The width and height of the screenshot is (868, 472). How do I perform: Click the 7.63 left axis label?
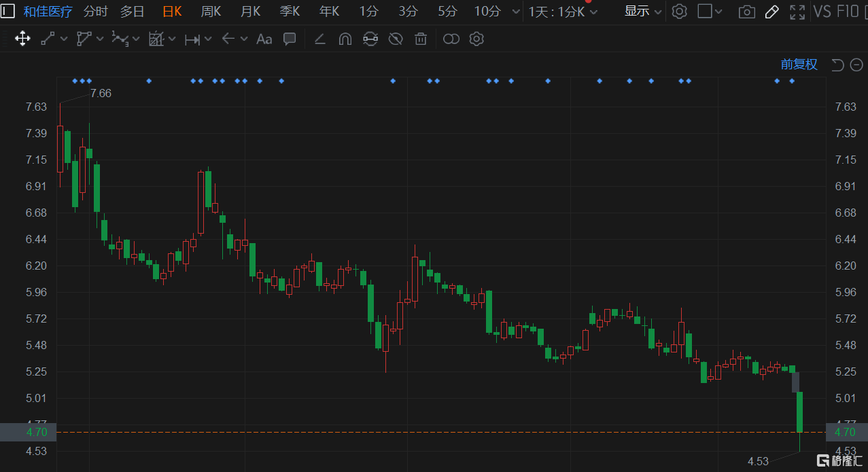37,107
